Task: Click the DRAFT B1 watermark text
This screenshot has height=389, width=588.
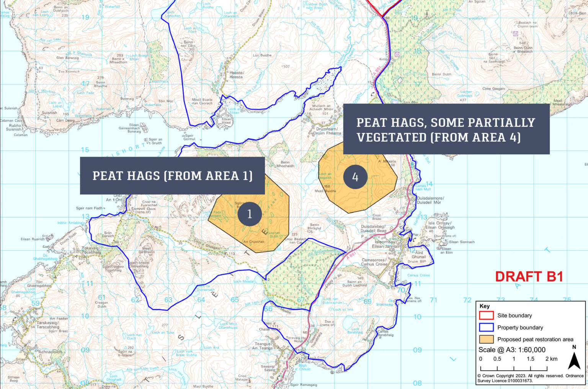Action: [x=529, y=275]
